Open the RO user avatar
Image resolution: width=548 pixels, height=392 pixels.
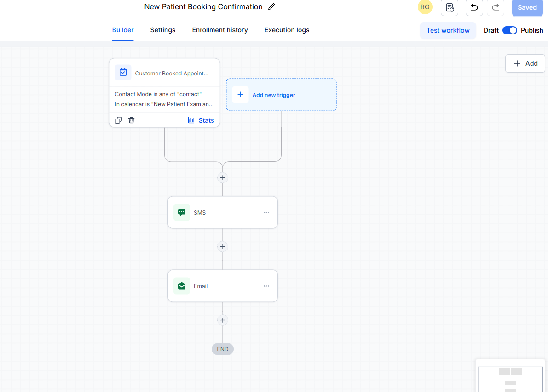[425, 7]
